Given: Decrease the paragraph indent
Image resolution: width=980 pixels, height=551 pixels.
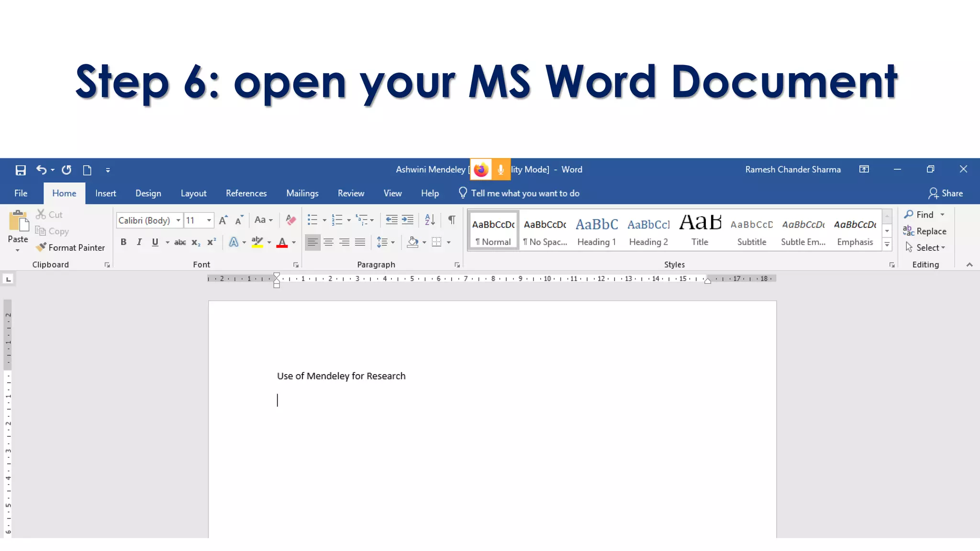Looking at the screenshot, I should pyautogui.click(x=391, y=220).
